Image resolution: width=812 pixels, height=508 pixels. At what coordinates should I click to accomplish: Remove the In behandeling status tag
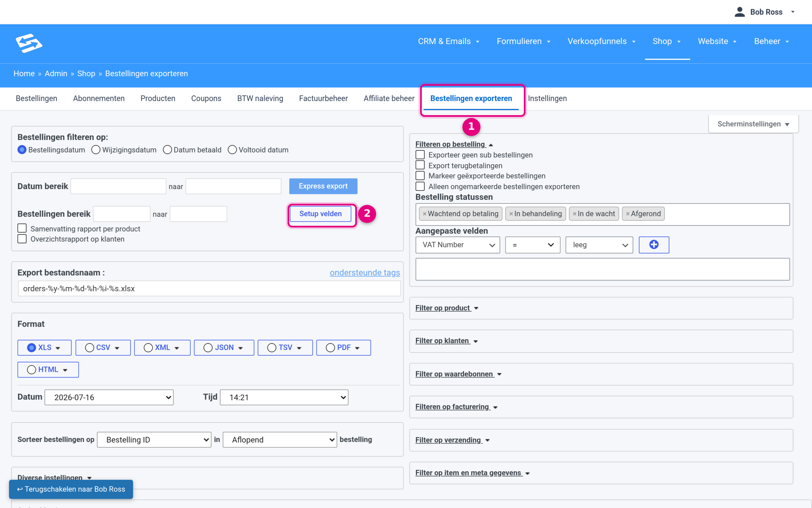pos(511,214)
